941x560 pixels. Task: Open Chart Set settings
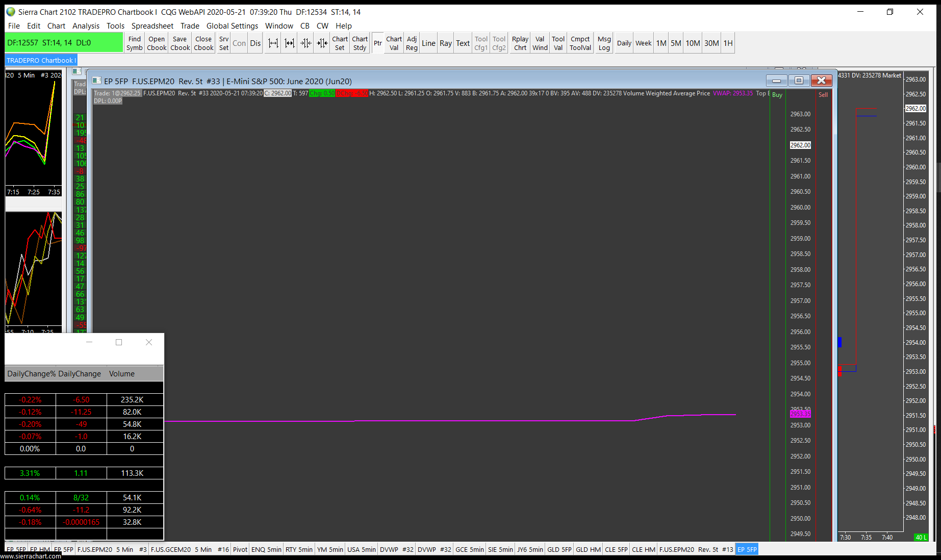coord(340,43)
